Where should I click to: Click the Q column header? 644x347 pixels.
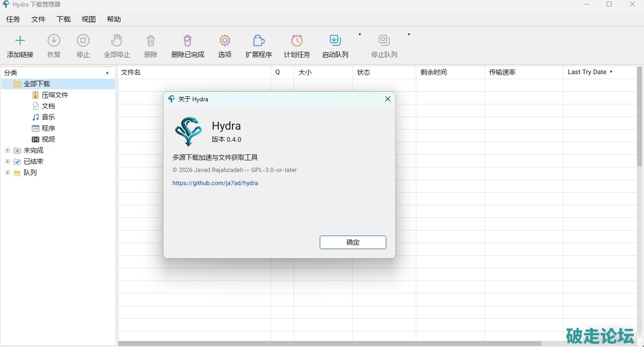coord(282,72)
